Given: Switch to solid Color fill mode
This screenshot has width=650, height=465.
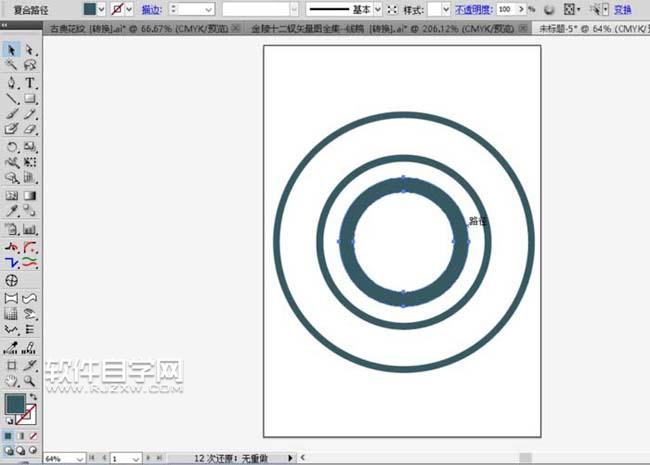Looking at the screenshot, I should 8,436.
